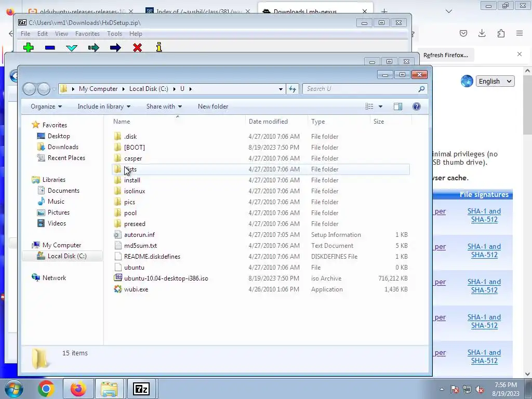Image resolution: width=532 pixels, height=399 pixels.
Task: Expand breadcrumb arrow after U
Action: pos(190,89)
